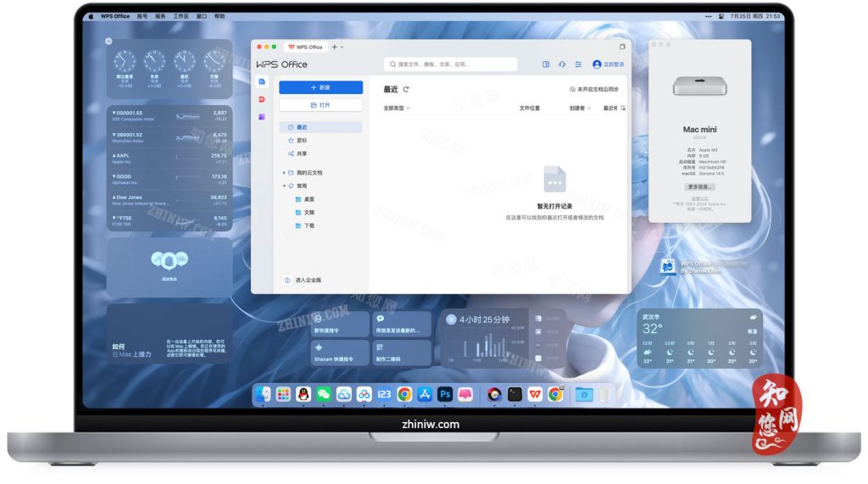Click the 000001.SS row in stocks widget
The image size is (868, 484).
pos(170,116)
